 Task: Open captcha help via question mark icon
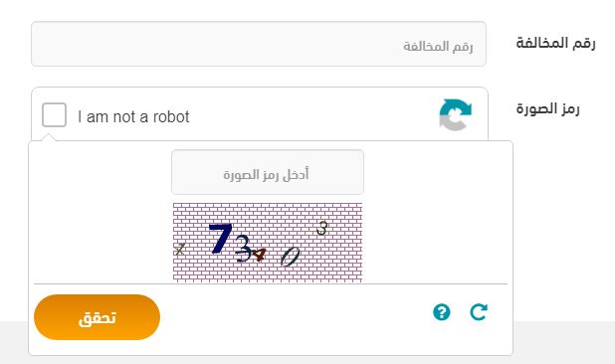442,312
